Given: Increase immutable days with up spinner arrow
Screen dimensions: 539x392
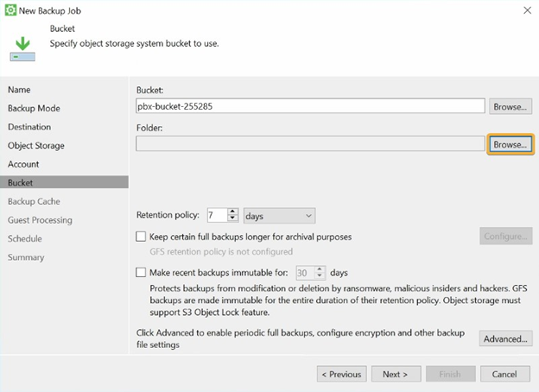Looking at the screenshot, I should click(320, 269).
